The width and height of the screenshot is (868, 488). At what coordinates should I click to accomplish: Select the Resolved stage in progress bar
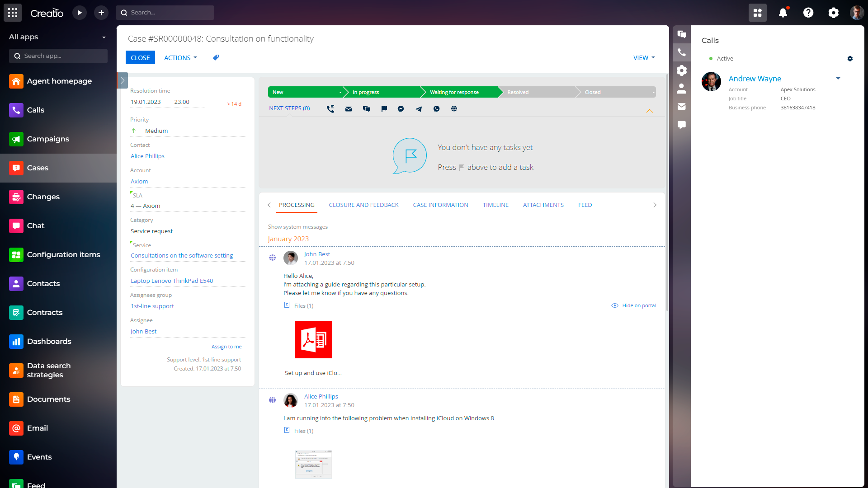point(518,92)
